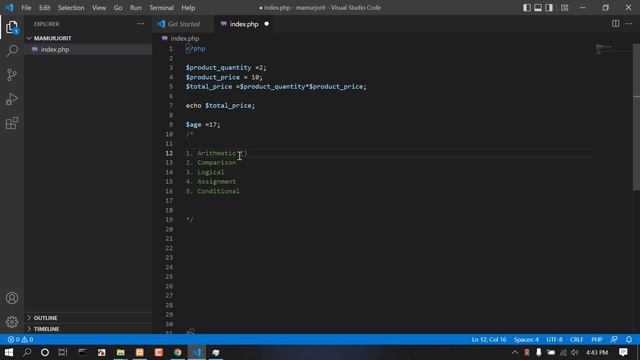
Task: Switch to the Get Started tab
Action: (x=184, y=24)
